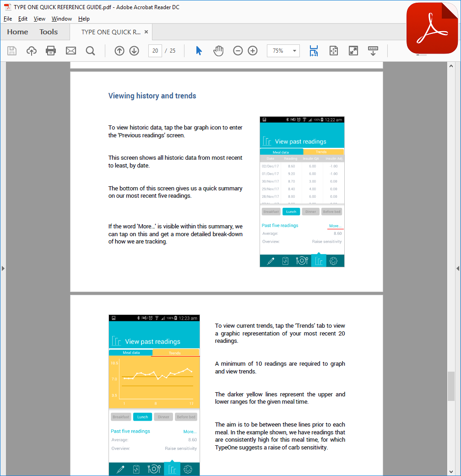Open the File menu
Screen dimensions: 461x476
(8, 19)
